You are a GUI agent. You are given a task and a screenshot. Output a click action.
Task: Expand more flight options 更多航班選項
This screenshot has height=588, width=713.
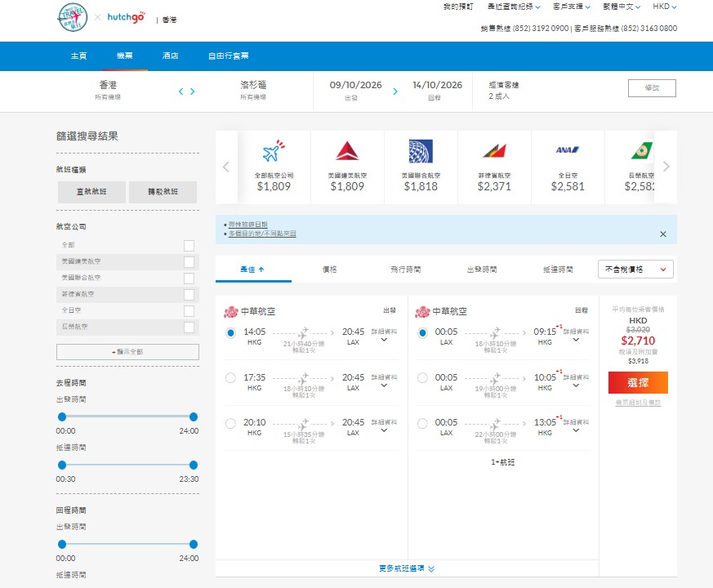tap(407, 568)
